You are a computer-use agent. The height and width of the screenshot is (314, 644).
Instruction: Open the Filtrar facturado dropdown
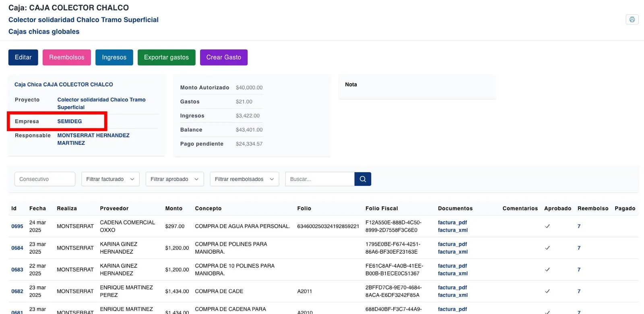[x=110, y=179]
